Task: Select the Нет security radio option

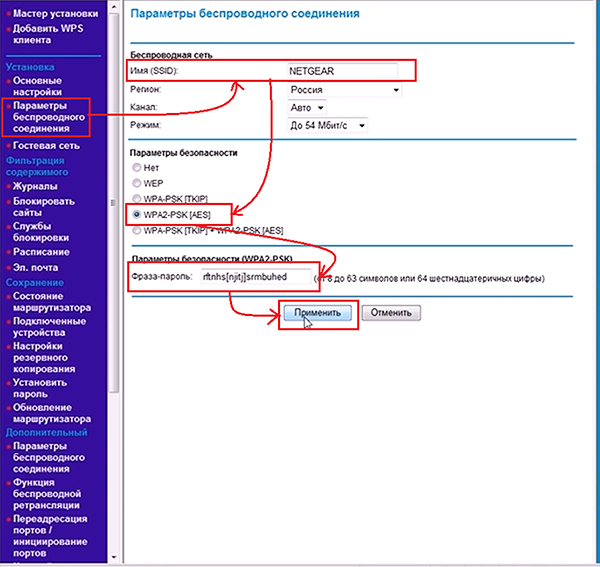Action: [x=137, y=167]
